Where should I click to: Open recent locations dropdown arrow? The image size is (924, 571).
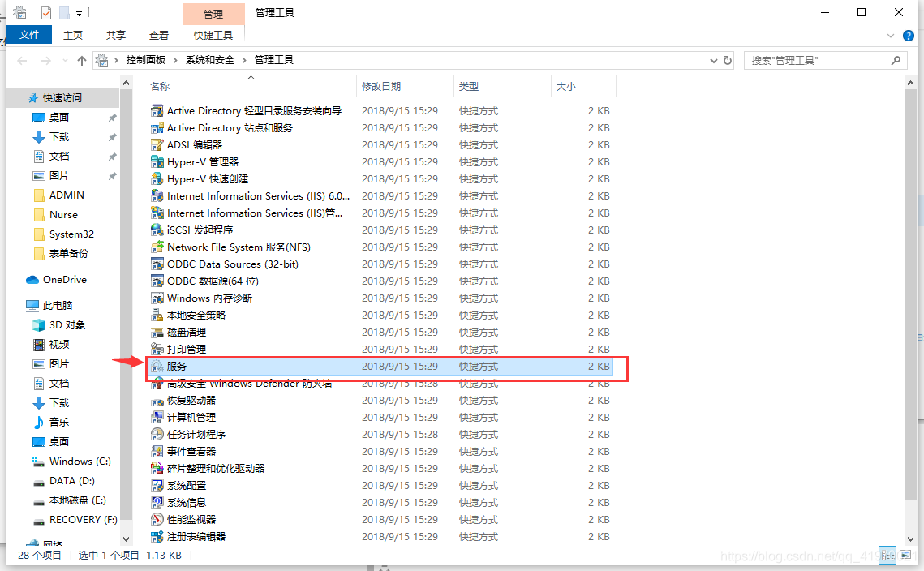point(65,60)
